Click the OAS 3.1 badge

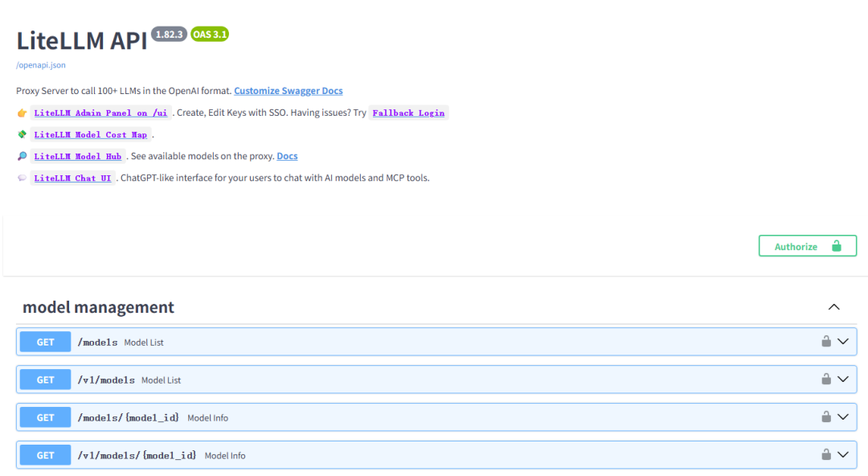pyautogui.click(x=210, y=35)
